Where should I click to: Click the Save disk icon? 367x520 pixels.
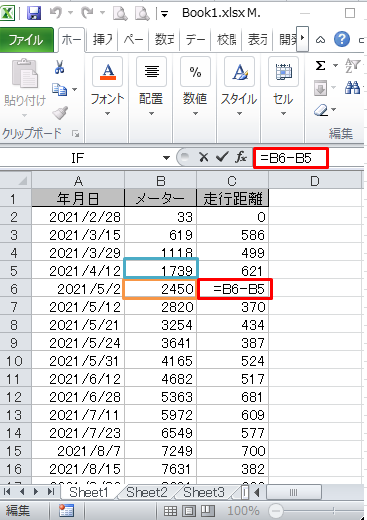(34, 13)
